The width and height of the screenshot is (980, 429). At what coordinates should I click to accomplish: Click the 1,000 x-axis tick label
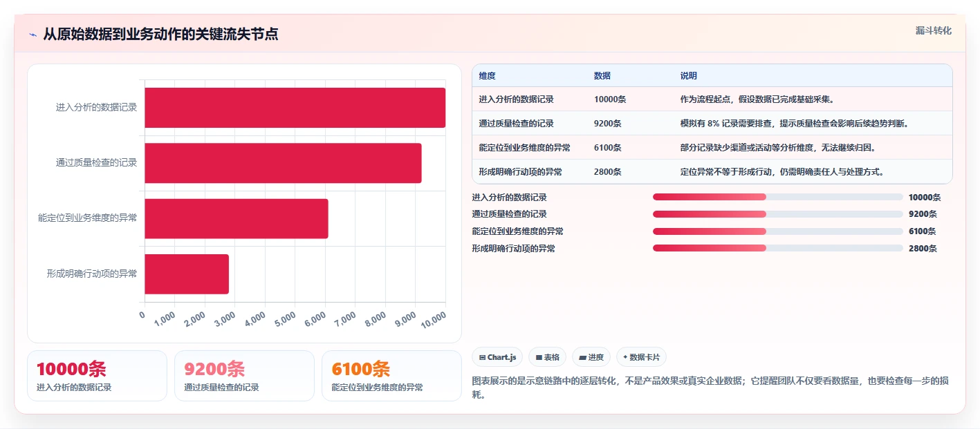[x=165, y=318]
